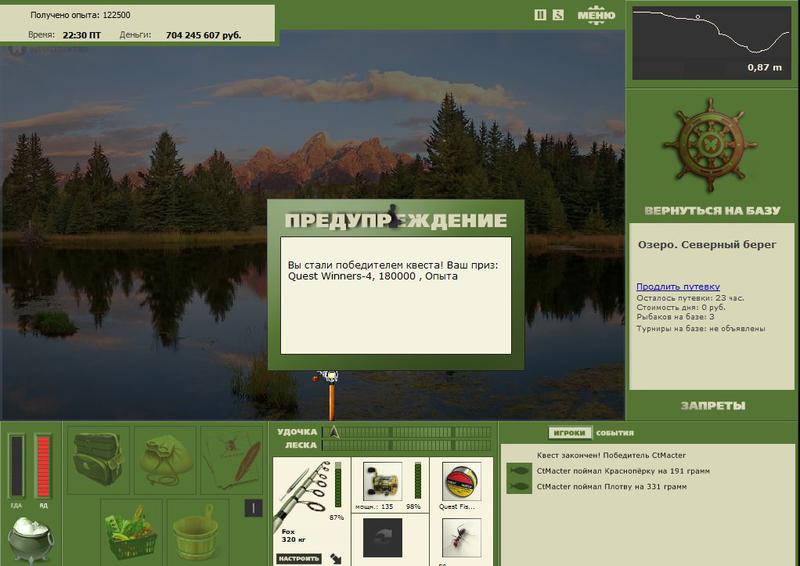Image resolution: width=800 pixels, height=566 pixels.
Task: Open the МЕНЮ game menu
Action: pyautogui.click(x=596, y=15)
